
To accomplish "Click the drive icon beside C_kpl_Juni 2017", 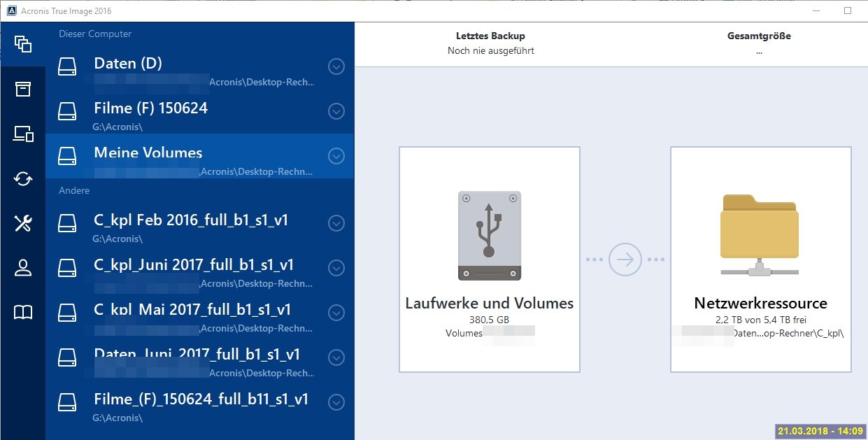I will click(67, 268).
